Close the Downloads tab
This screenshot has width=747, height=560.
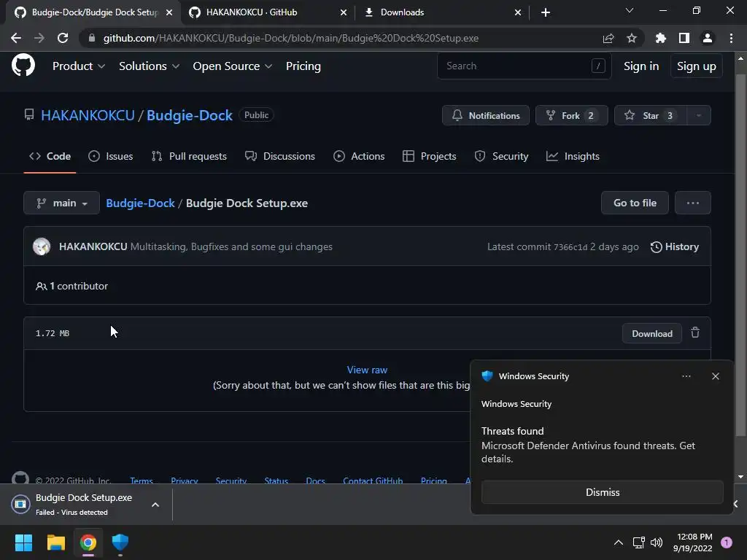[517, 12]
